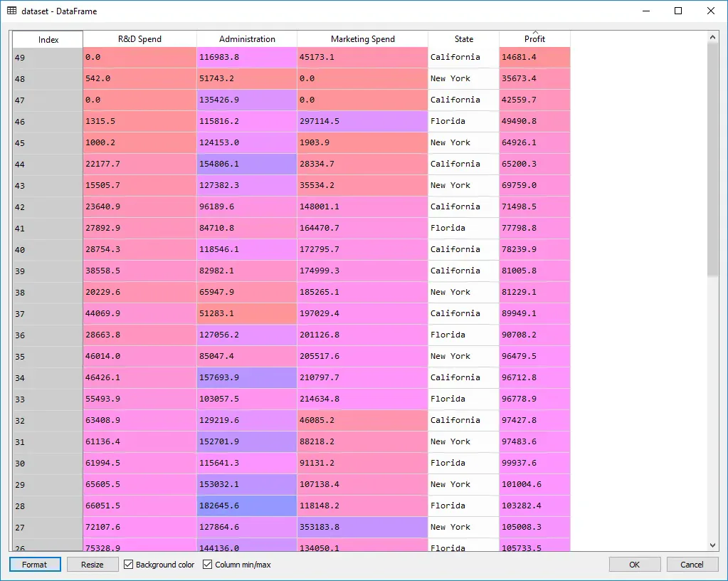The width and height of the screenshot is (728, 581).
Task: Sort by the R&D Spend column header
Action: pos(139,39)
